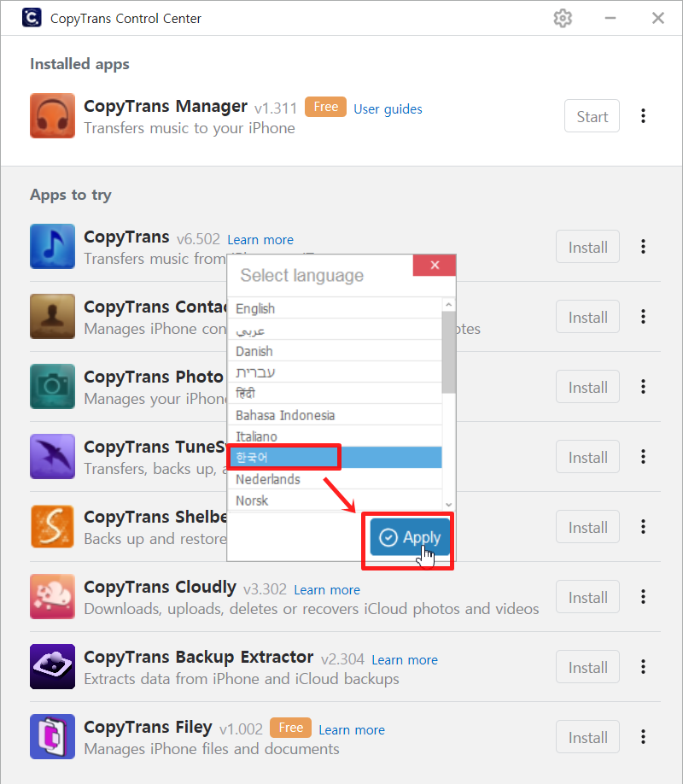Minimize the CopyTrans Control Center window
Image resolution: width=683 pixels, height=784 pixels.
tap(610, 19)
